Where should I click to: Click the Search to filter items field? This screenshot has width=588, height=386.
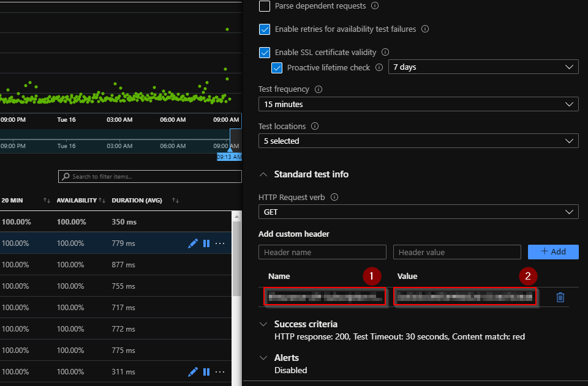149,176
